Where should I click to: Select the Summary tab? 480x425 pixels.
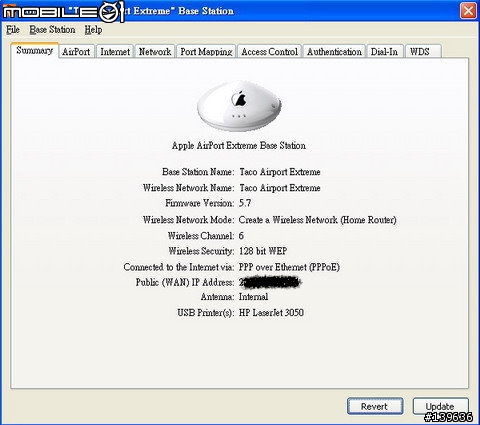(x=35, y=50)
